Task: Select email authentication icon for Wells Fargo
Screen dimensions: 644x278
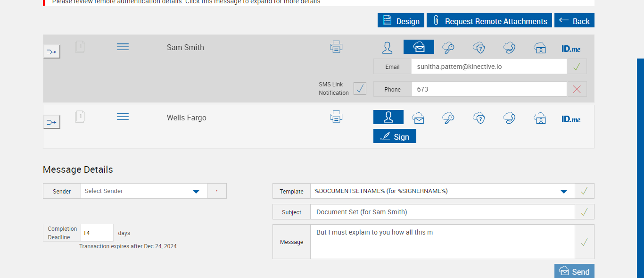Action: tap(418, 118)
